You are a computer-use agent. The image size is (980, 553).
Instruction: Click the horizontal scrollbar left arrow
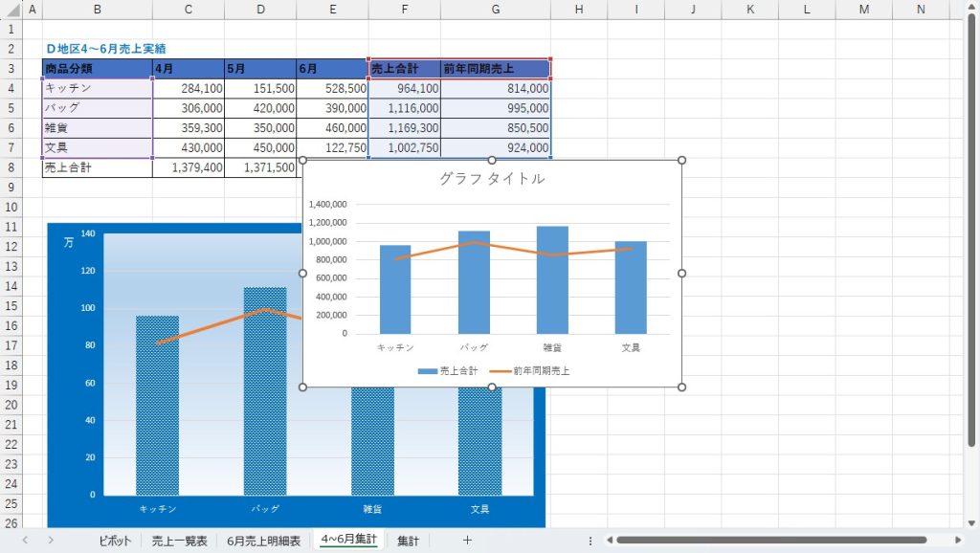pyautogui.click(x=609, y=541)
